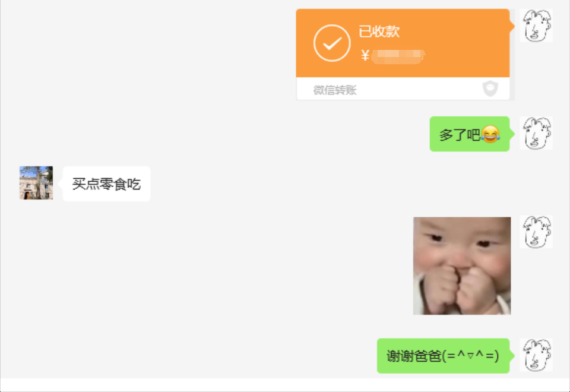Image resolution: width=570 pixels, height=392 pixels.
Task: Click the checkmark circle icon on transfer card
Action: [x=332, y=43]
